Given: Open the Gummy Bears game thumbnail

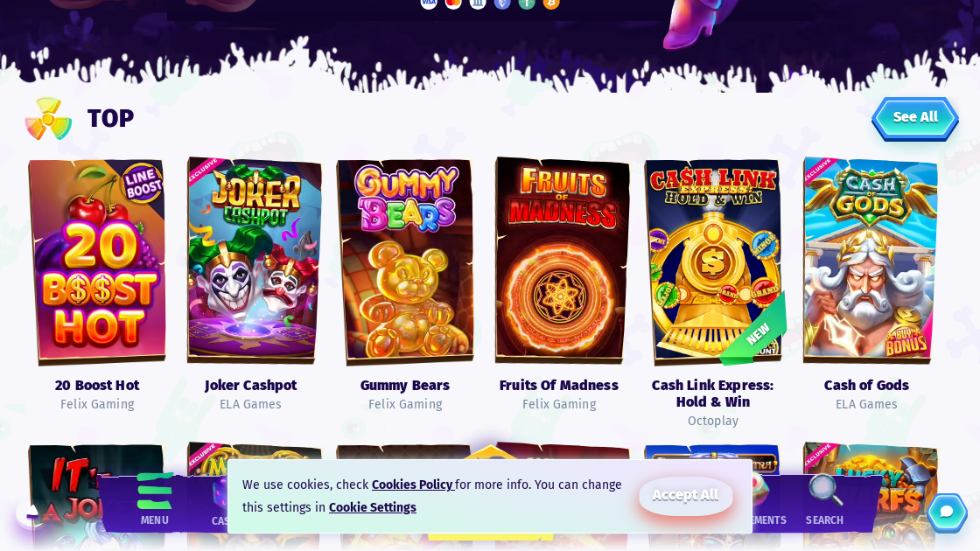Looking at the screenshot, I should 405,262.
